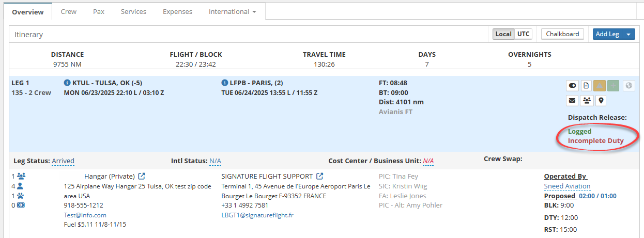
Task: Change Leg Status from Arrived
Action: pyautogui.click(x=63, y=161)
